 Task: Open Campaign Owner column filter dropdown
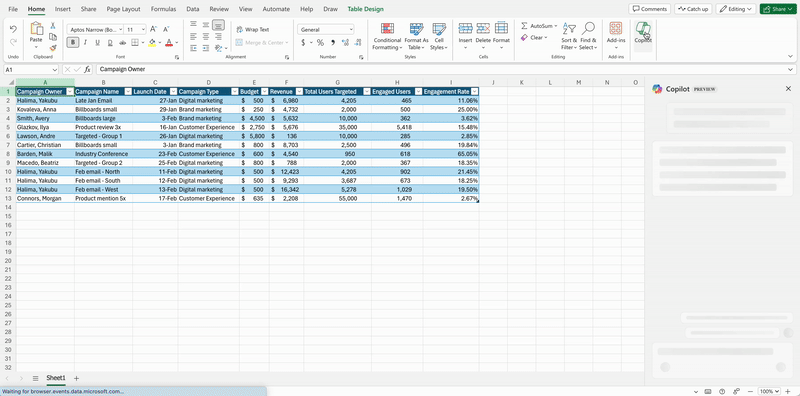point(70,91)
